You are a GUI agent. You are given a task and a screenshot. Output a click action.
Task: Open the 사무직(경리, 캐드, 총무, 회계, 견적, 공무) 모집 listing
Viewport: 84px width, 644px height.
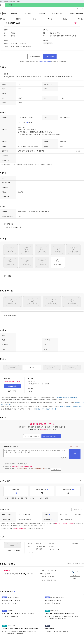click(x=18, y=574)
